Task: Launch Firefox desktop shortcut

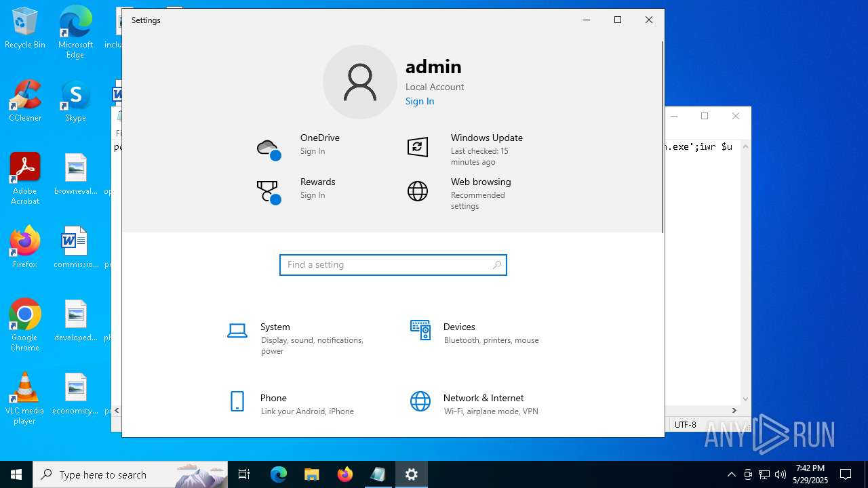Action: [25, 247]
